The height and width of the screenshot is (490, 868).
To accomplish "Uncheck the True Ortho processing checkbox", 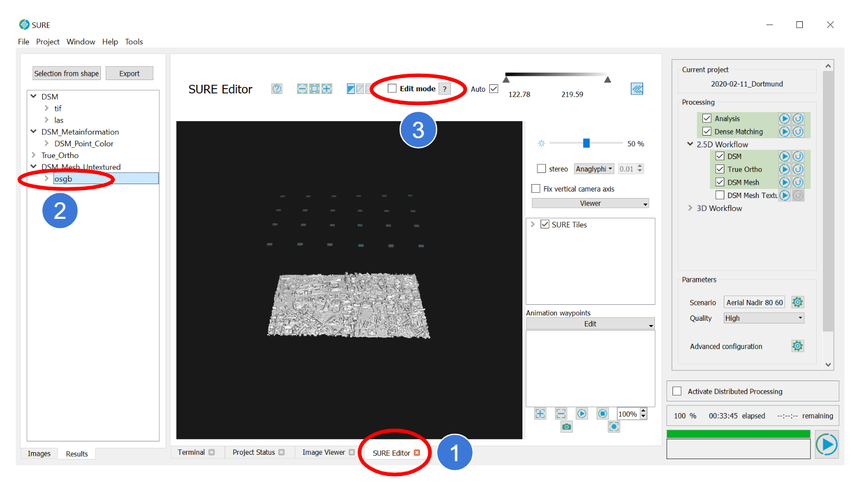I will [x=720, y=169].
